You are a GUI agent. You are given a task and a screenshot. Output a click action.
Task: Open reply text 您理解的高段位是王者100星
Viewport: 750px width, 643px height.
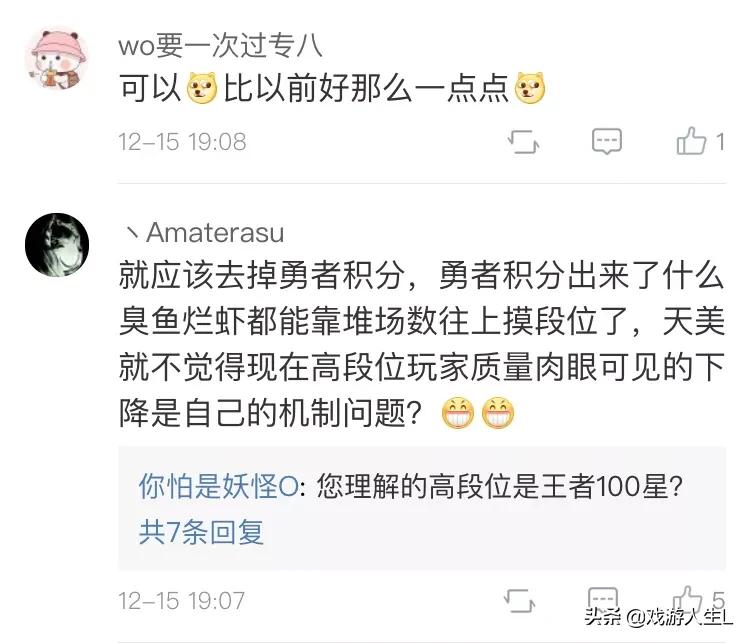click(x=499, y=487)
